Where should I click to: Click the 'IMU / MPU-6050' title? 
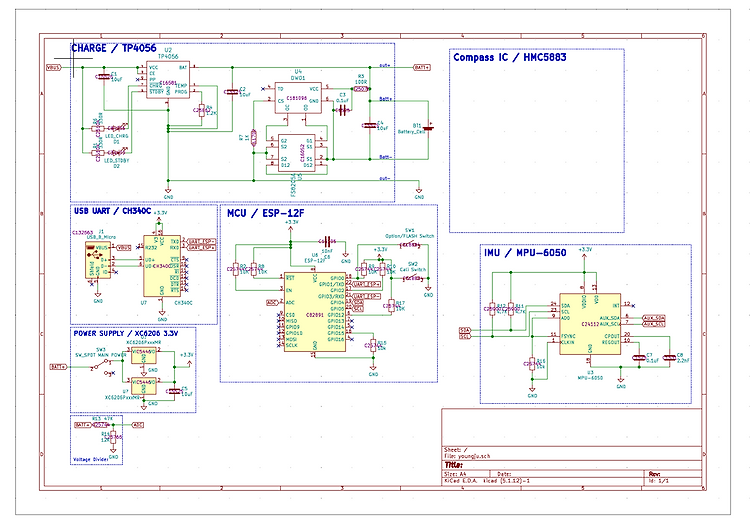pos(525,253)
